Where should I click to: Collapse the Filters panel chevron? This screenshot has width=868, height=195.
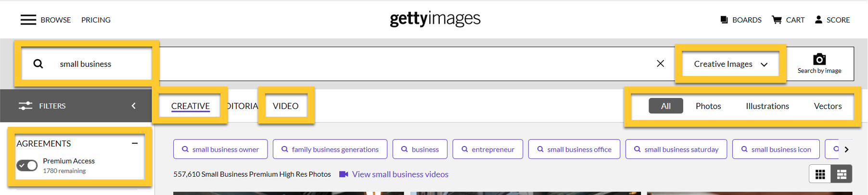pyautogui.click(x=134, y=106)
